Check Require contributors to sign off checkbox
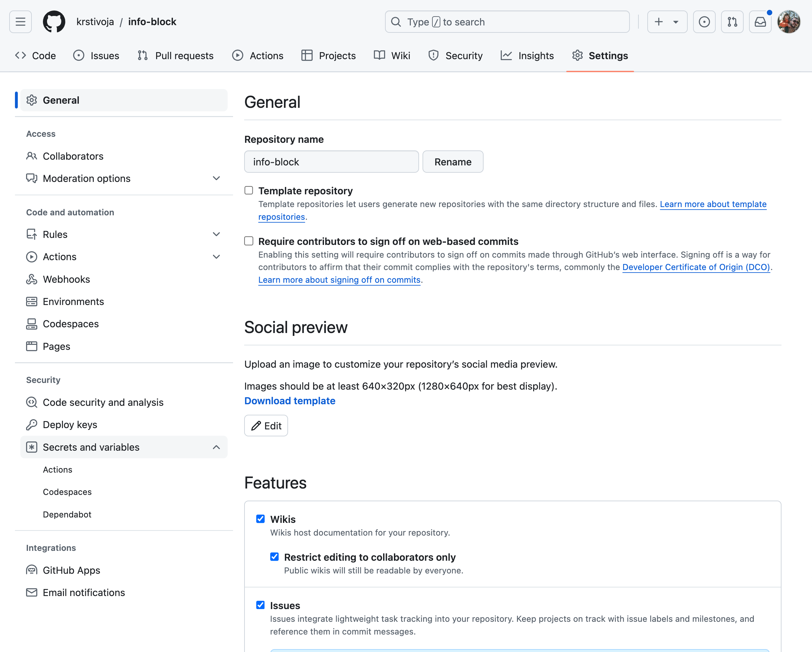The image size is (812, 652). [x=249, y=241]
